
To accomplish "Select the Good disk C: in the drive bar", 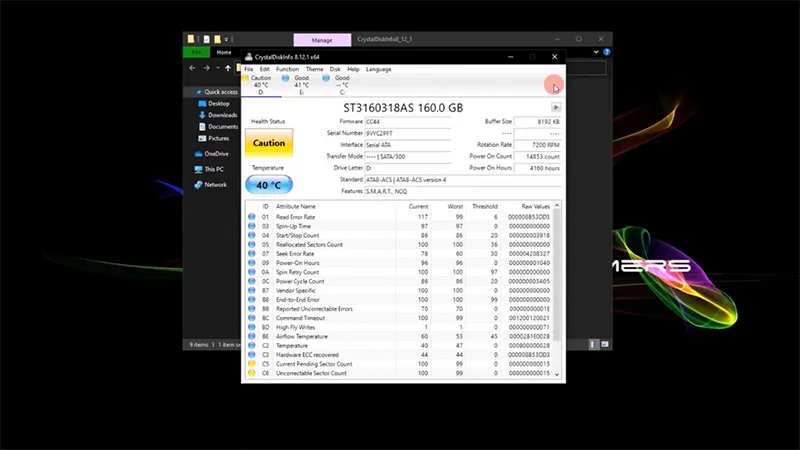I will [342, 84].
